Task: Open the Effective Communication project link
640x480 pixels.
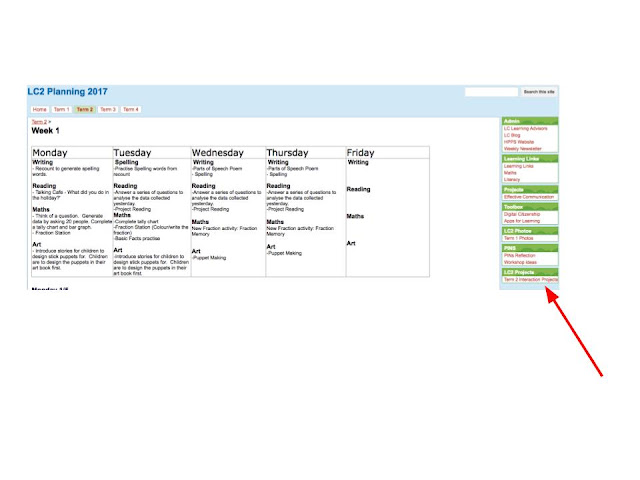Action: (x=529, y=197)
